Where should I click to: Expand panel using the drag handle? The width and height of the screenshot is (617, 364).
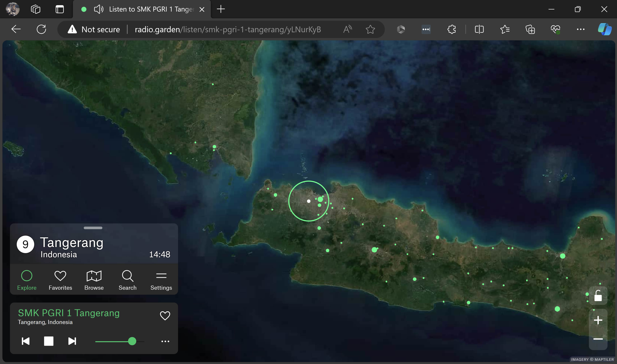pyautogui.click(x=93, y=228)
